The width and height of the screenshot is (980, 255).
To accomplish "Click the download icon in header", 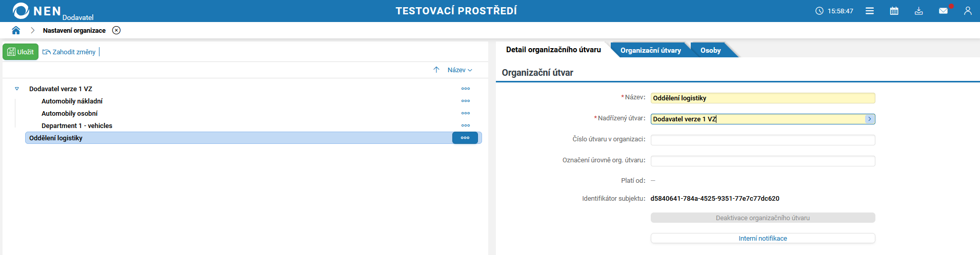I will point(919,11).
